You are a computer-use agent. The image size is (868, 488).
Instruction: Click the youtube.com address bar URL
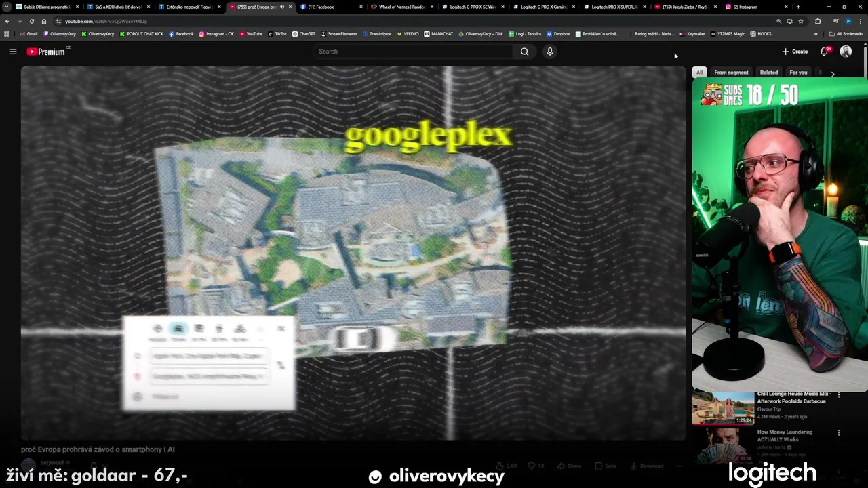(x=106, y=21)
